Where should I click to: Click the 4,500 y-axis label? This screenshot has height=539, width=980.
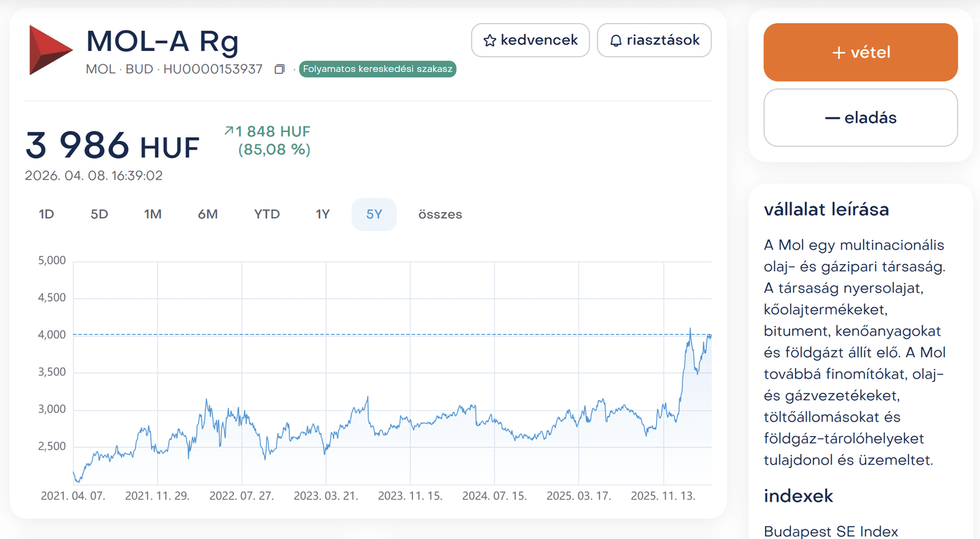[x=52, y=298]
